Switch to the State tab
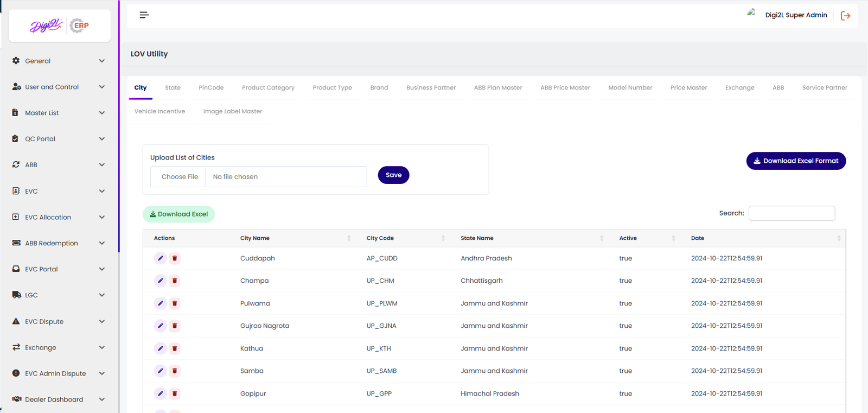Viewport: 868px width, 413px height. coord(173,87)
